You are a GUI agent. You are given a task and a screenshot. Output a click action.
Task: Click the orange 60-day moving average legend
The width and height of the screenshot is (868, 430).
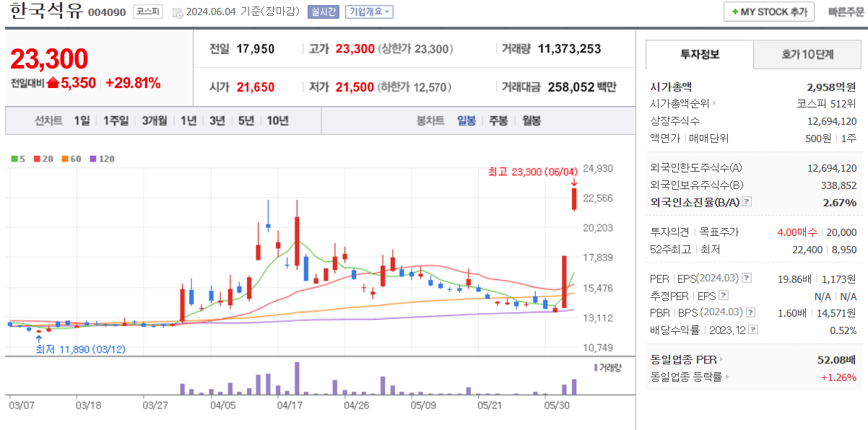coord(73,159)
